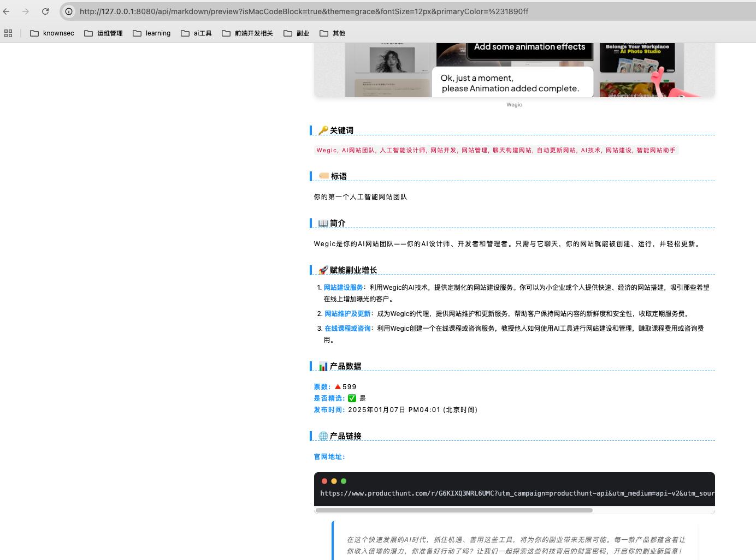Click the producthunt URL in the code block
Image resolution: width=756 pixels, height=560 pixels.
click(517, 493)
